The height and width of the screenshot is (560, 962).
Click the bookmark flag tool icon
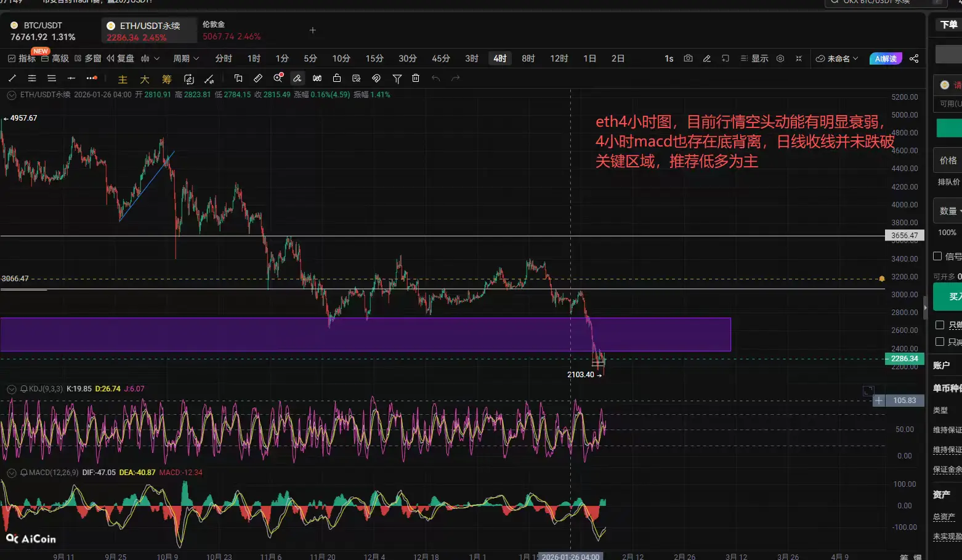[x=238, y=78]
